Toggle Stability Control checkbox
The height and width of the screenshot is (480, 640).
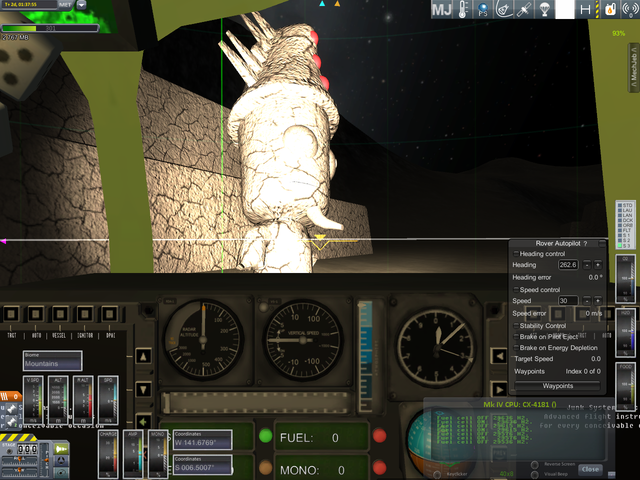(x=516, y=326)
